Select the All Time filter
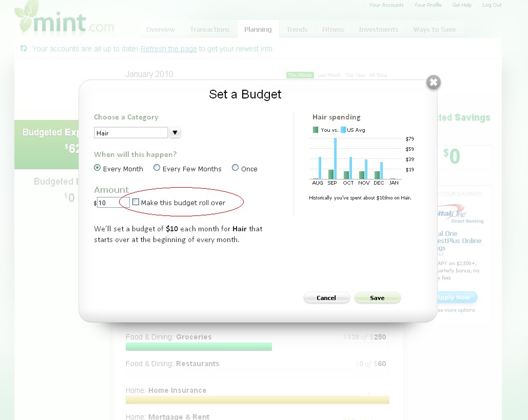Viewport: 528px width, 420px height. [x=378, y=75]
